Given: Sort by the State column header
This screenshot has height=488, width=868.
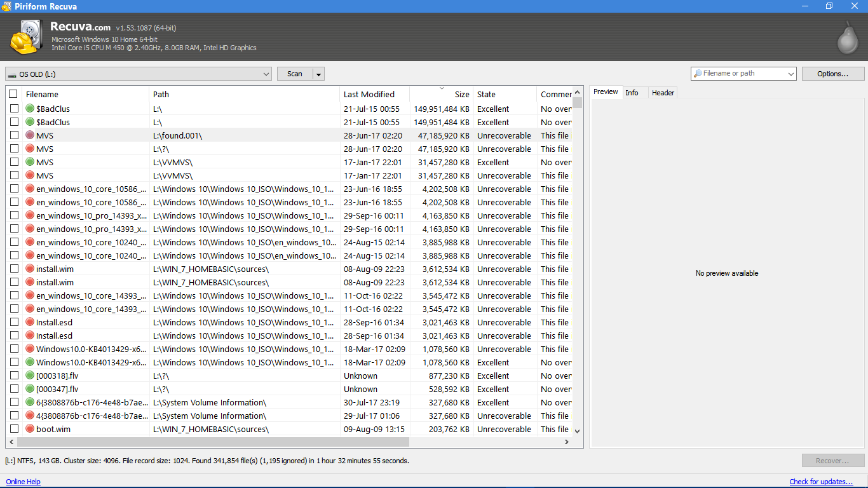Looking at the screenshot, I should tap(505, 94).
